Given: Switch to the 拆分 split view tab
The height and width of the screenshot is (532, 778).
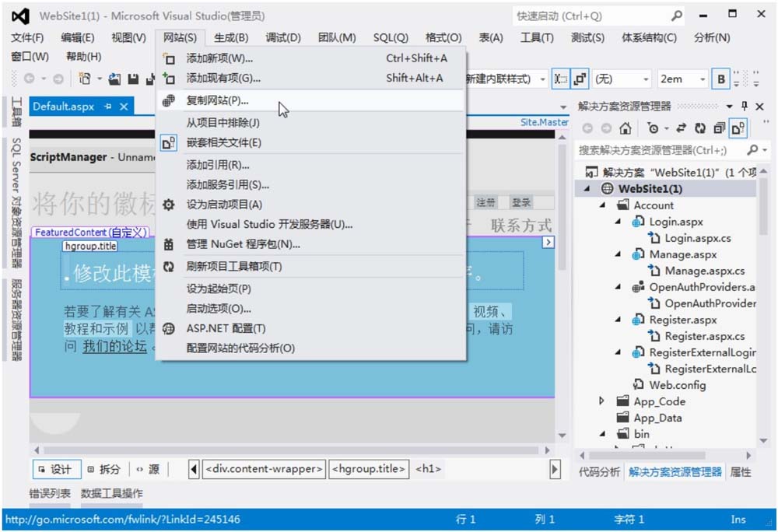Looking at the screenshot, I should click(104, 470).
